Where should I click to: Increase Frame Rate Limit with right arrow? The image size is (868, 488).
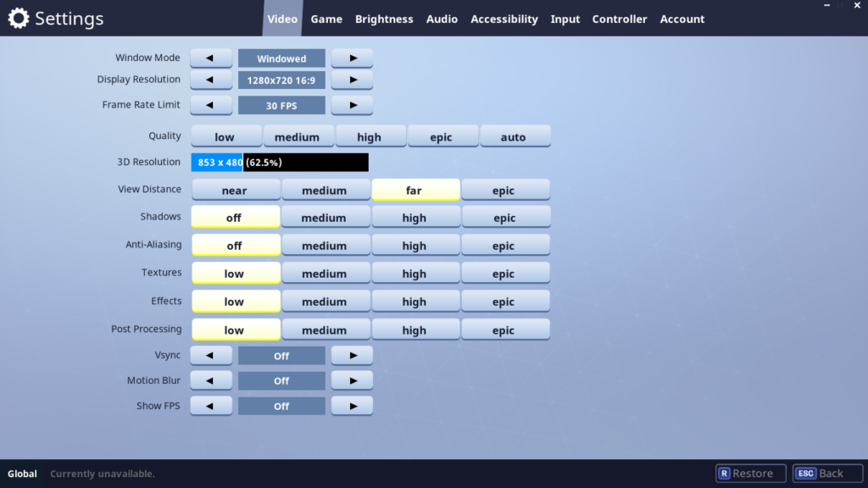[351, 104]
